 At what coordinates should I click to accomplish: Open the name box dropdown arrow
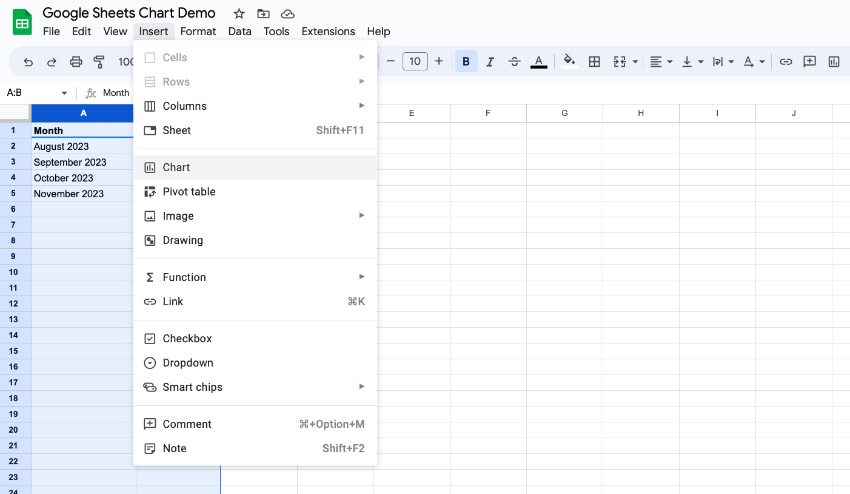(64, 93)
